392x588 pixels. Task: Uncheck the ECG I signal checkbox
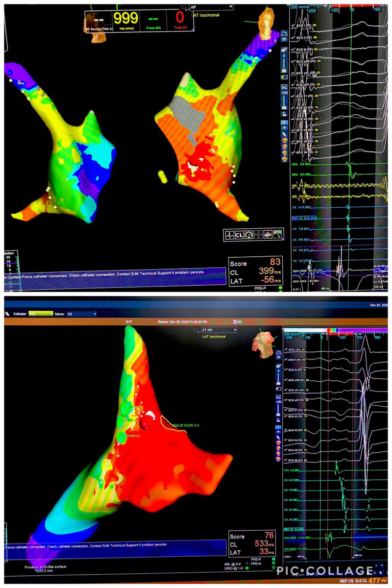click(x=293, y=25)
